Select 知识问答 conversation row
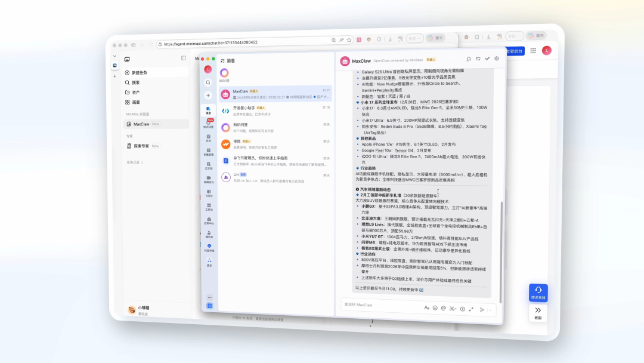This screenshot has width=644, height=363. click(275, 127)
